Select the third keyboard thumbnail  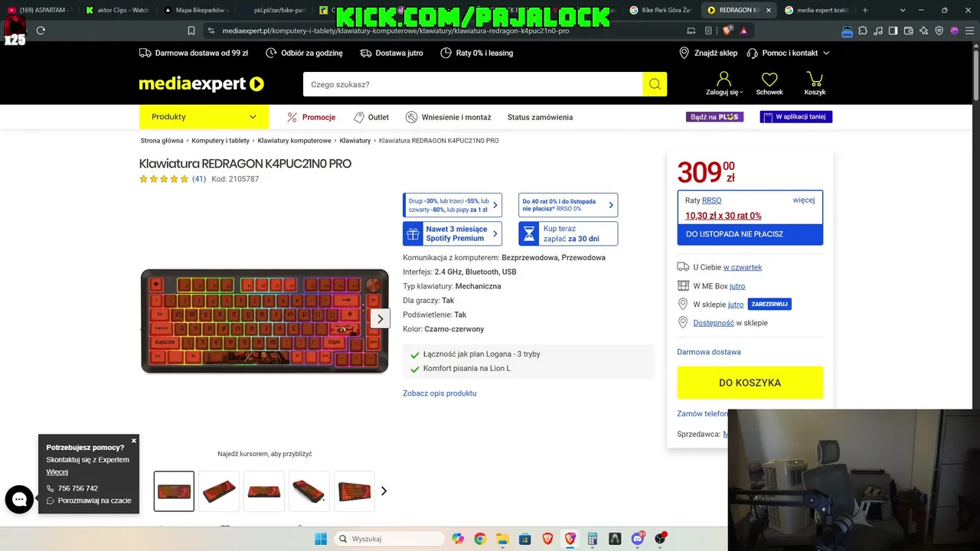264,491
